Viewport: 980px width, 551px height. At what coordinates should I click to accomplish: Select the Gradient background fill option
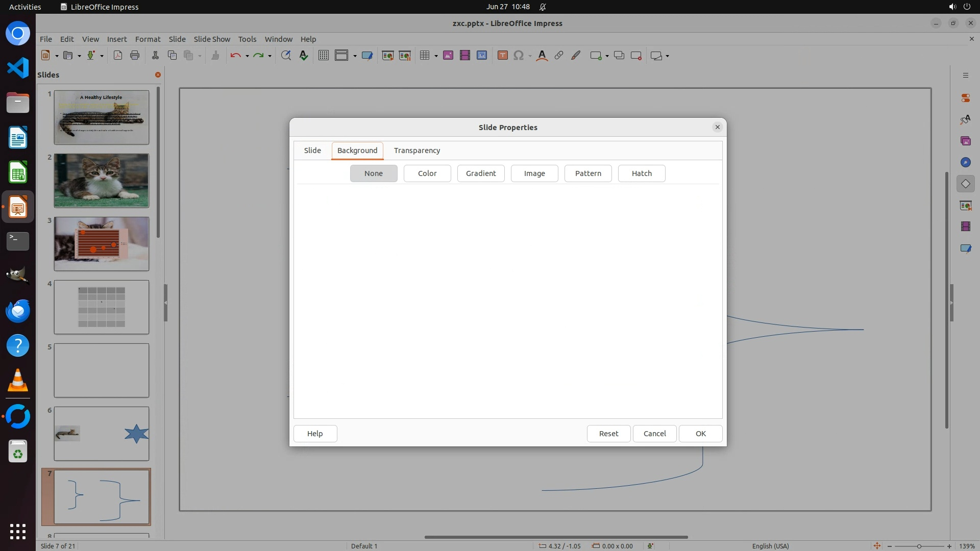tap(480, 173)
